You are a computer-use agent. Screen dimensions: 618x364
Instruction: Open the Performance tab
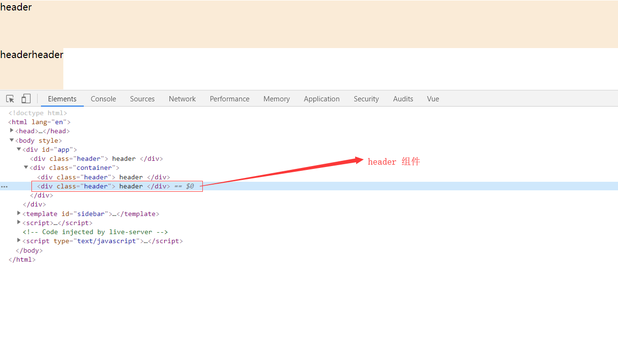click(229, 98)
